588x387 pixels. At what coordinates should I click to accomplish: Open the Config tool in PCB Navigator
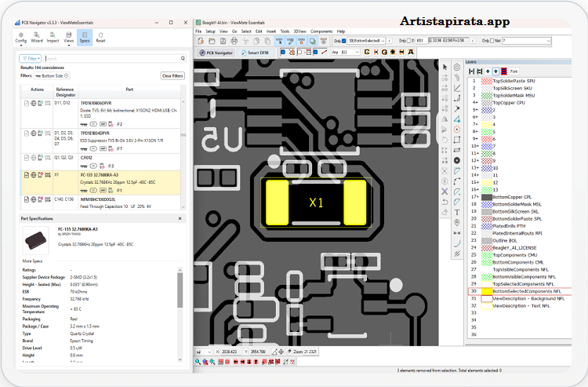click(21, 35)
